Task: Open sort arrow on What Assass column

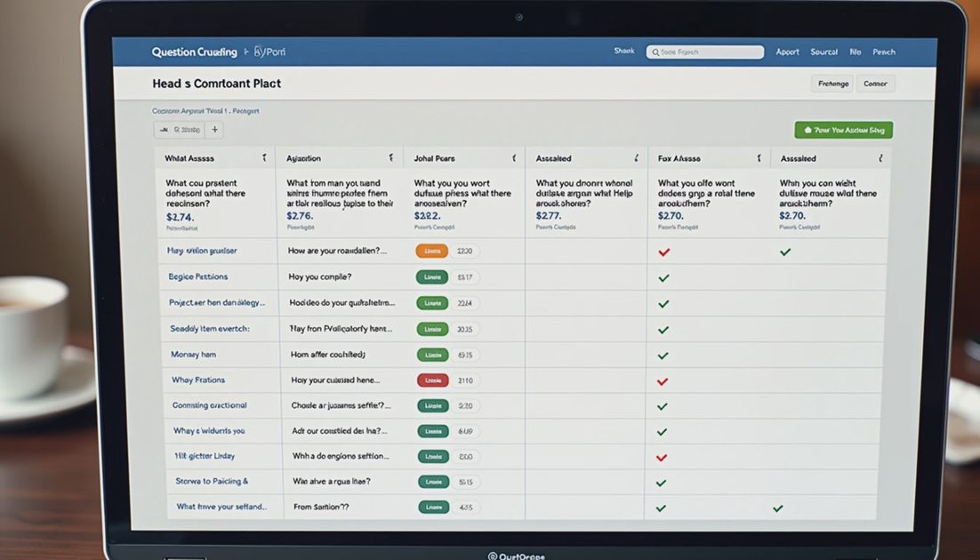Action: [264, 158]
